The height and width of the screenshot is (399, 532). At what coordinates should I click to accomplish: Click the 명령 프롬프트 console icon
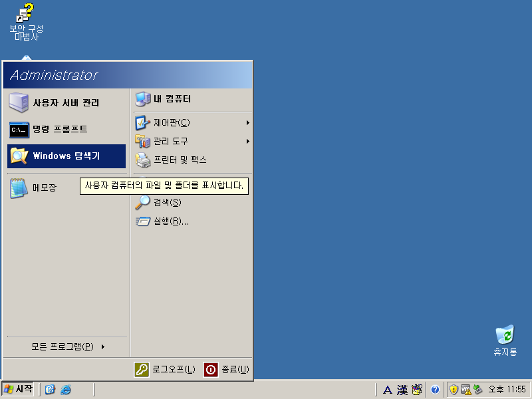point(19,130)
